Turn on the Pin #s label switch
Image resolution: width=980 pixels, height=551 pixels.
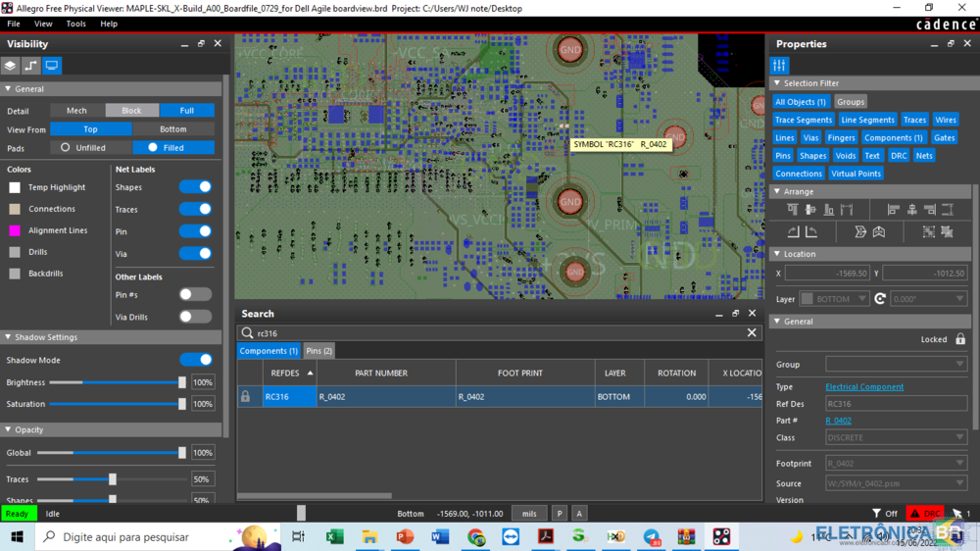click(x=195, y=294)
